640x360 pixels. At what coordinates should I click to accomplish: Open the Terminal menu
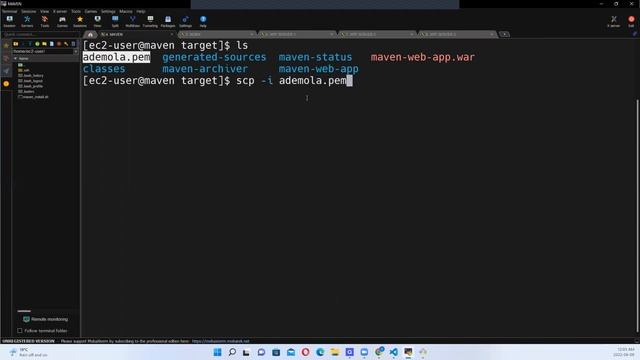(9, 11)
